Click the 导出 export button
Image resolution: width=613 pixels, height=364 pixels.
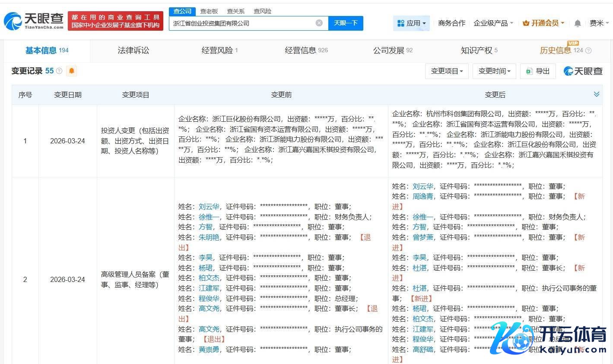pyautogui.click(x=538, y=71)
